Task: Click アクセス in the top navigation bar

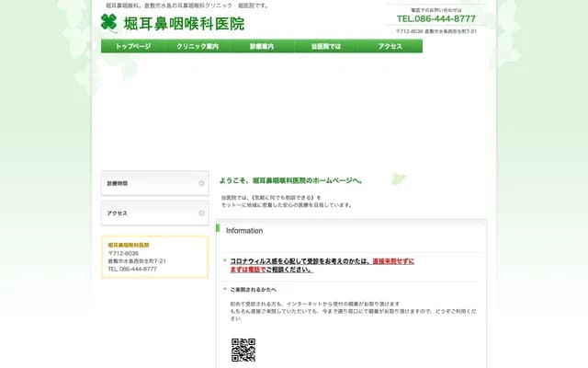Action: click(x=390, y=46)
